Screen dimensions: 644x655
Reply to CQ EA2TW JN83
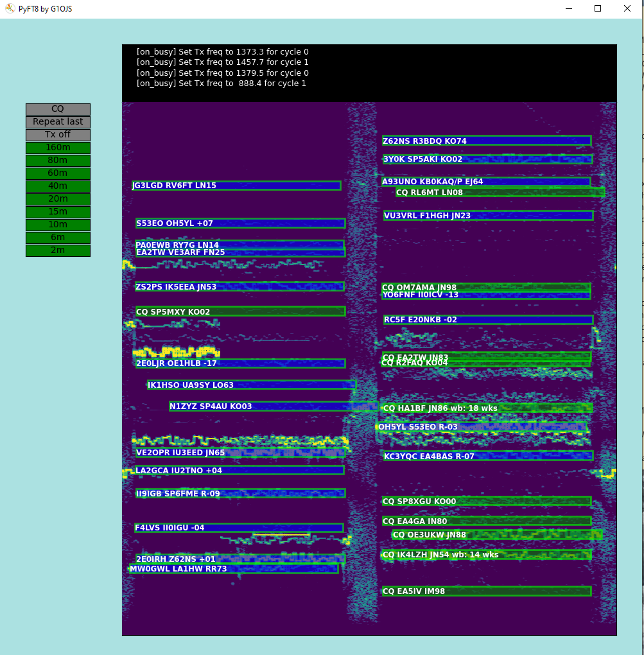[x=486, y=356]
